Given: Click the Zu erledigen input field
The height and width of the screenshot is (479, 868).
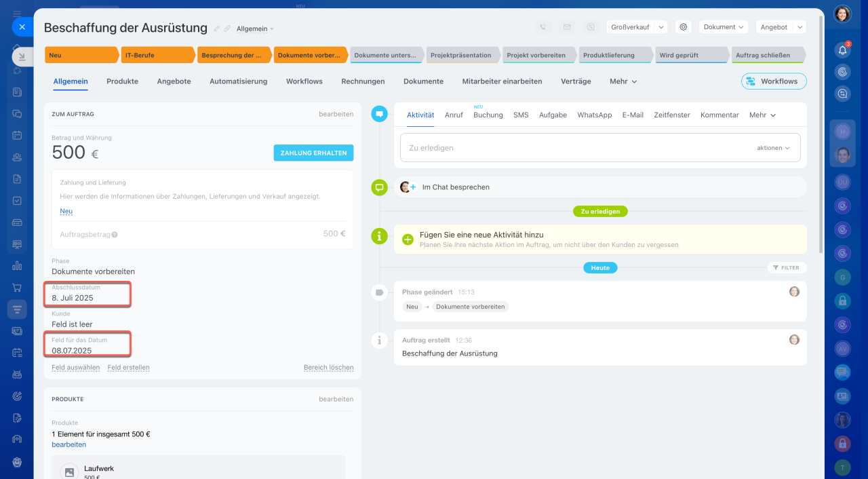Looking at the screenshot, I should [600, 148].
